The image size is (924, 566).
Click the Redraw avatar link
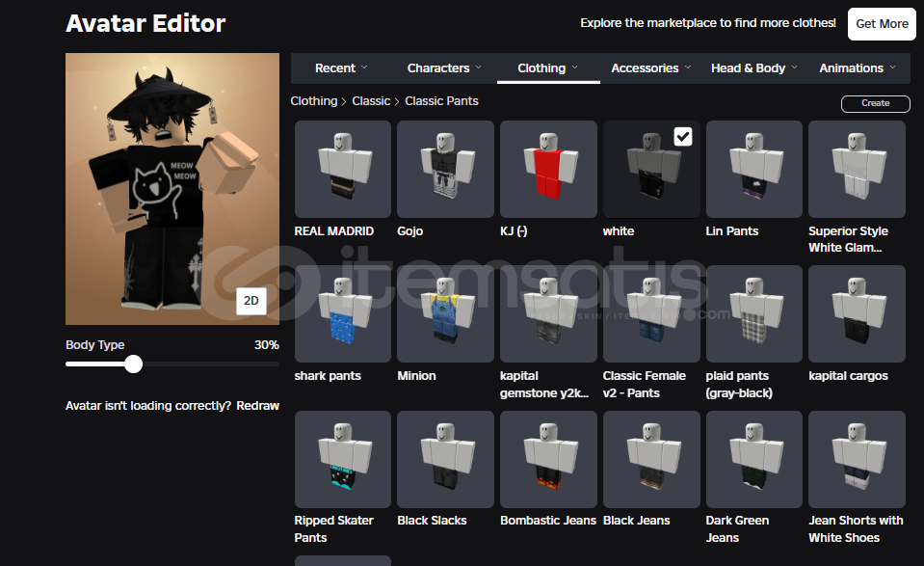point(257,406)
